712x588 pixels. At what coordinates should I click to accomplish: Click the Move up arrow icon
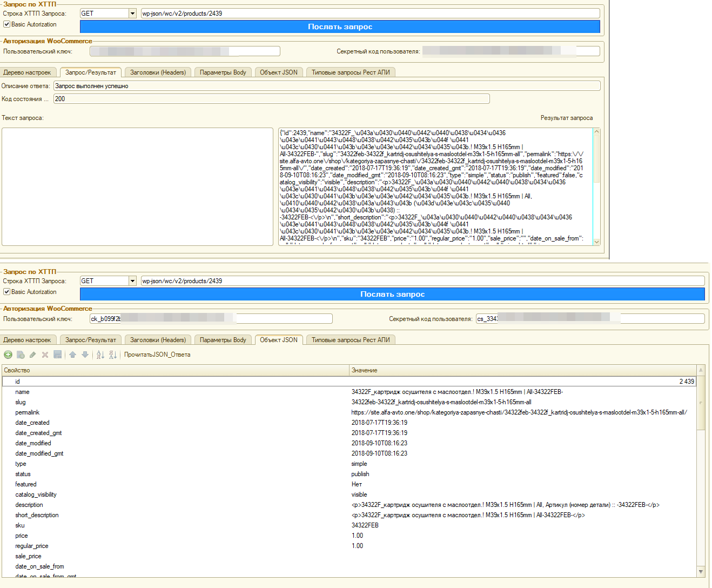tap(72, 355)
